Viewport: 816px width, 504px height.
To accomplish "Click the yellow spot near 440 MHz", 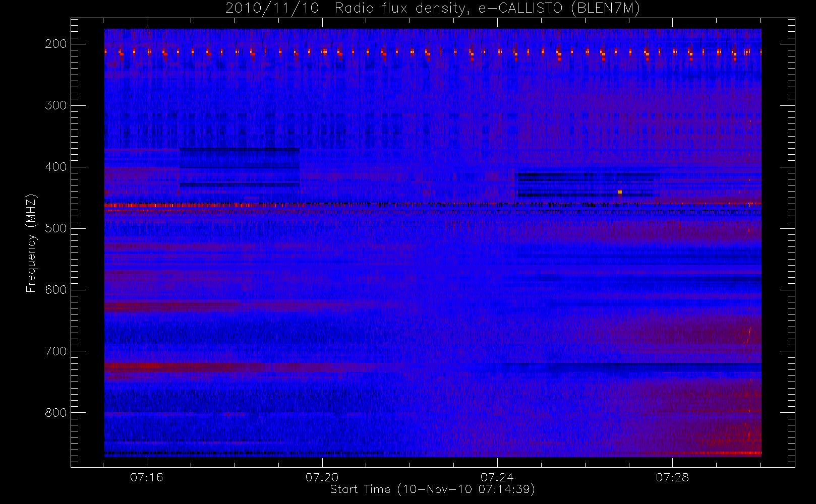I will point(620,192).
